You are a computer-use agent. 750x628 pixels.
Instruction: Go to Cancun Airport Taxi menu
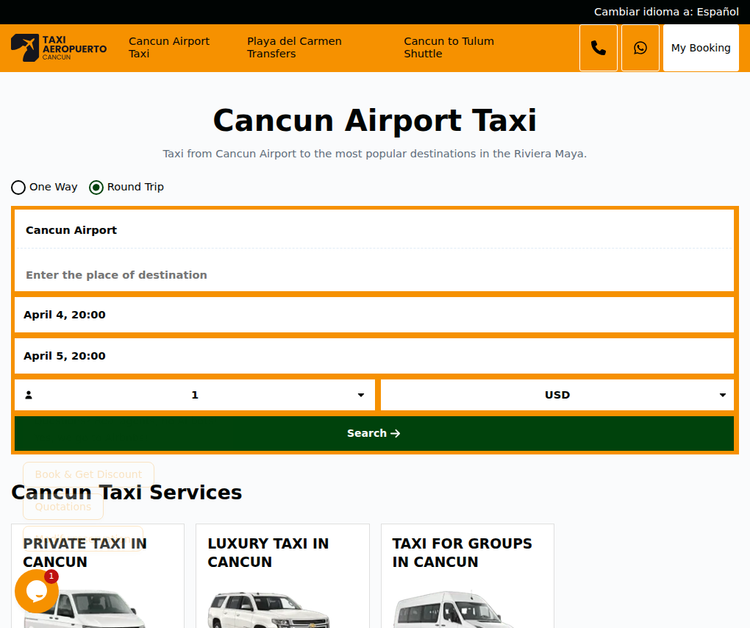point(169,47)
